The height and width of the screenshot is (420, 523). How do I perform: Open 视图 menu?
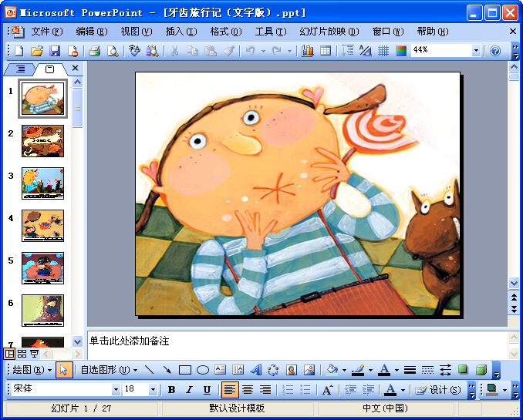pyautogui.click(x=136, y=32)
